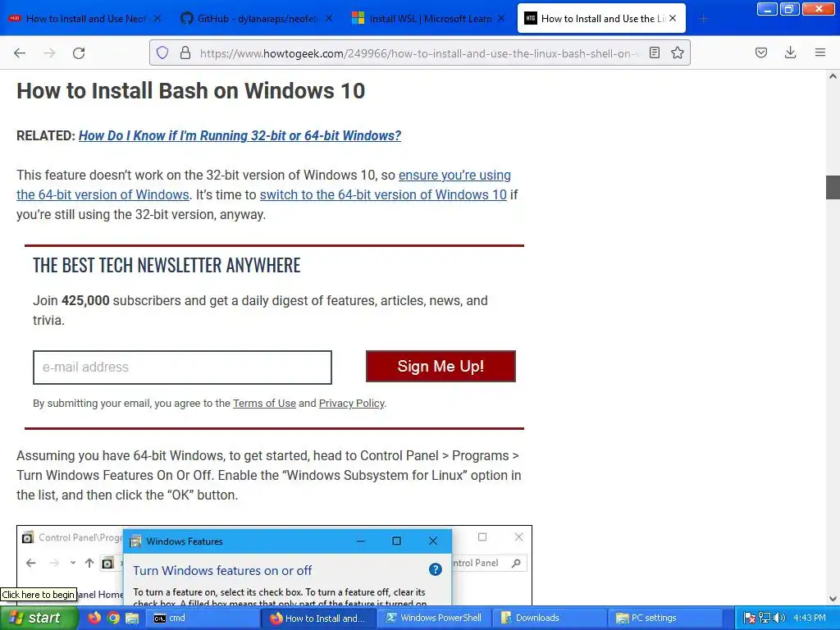Click the scrollbar up arrow
The image size is (840, 630).
coord(833,76)
